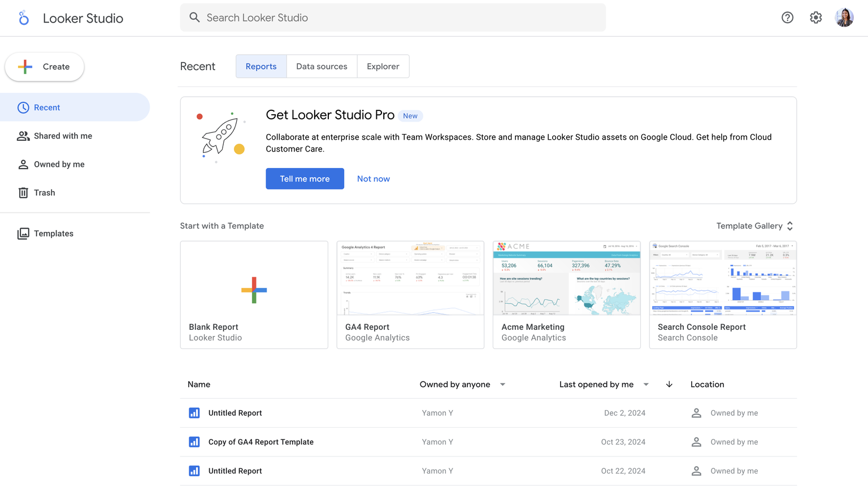
Task: Open the Templates section
Action: pos(53,233)
